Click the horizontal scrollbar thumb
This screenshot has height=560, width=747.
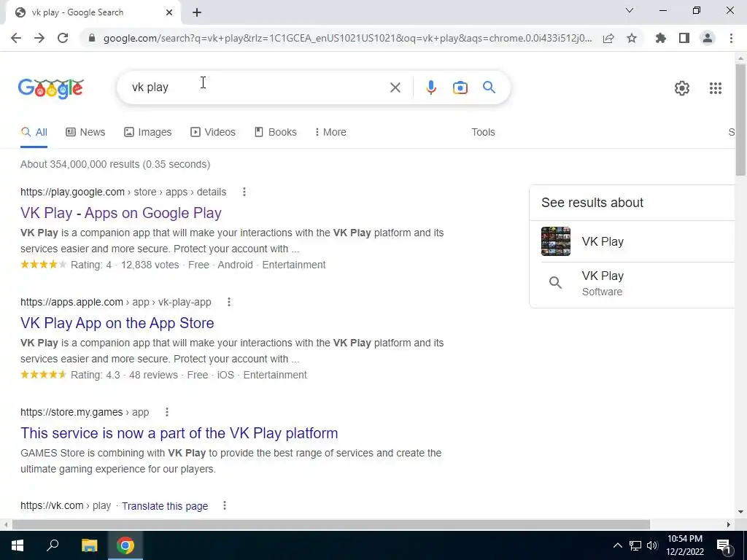(331, 524)
